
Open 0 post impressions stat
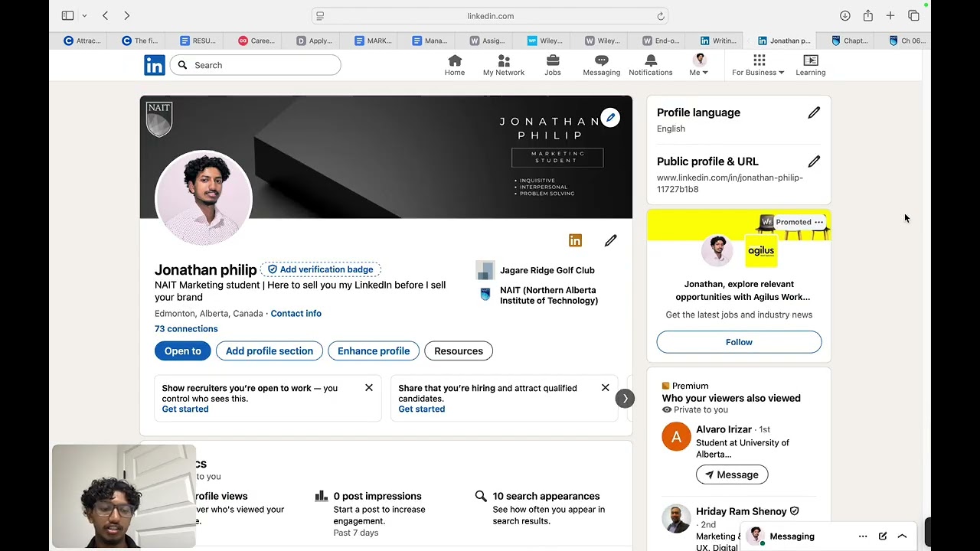(377, 497)
